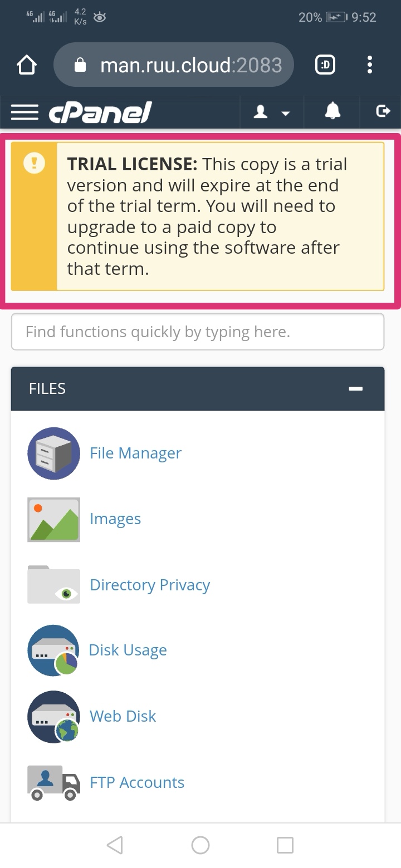This screenshot has height=868, width=401.
Task: Open the Directory Privacy link
Action: [x=150, y=585]
